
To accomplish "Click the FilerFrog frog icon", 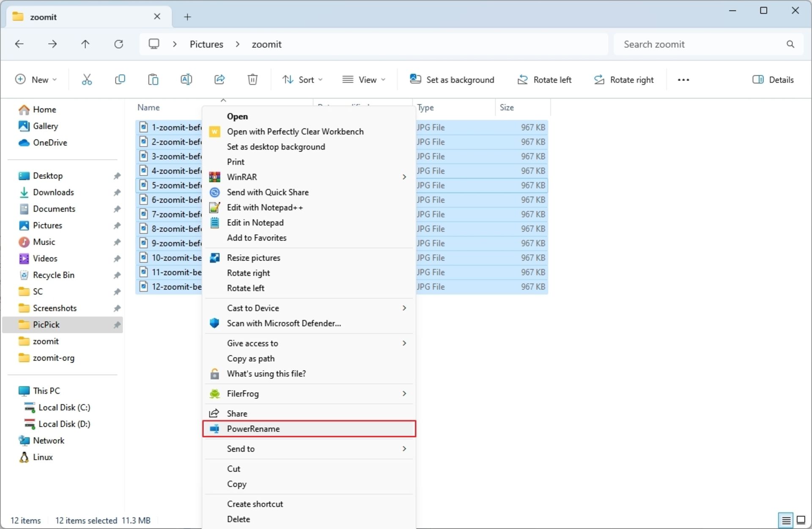I will pyautogui.click(x=215, y=394).
